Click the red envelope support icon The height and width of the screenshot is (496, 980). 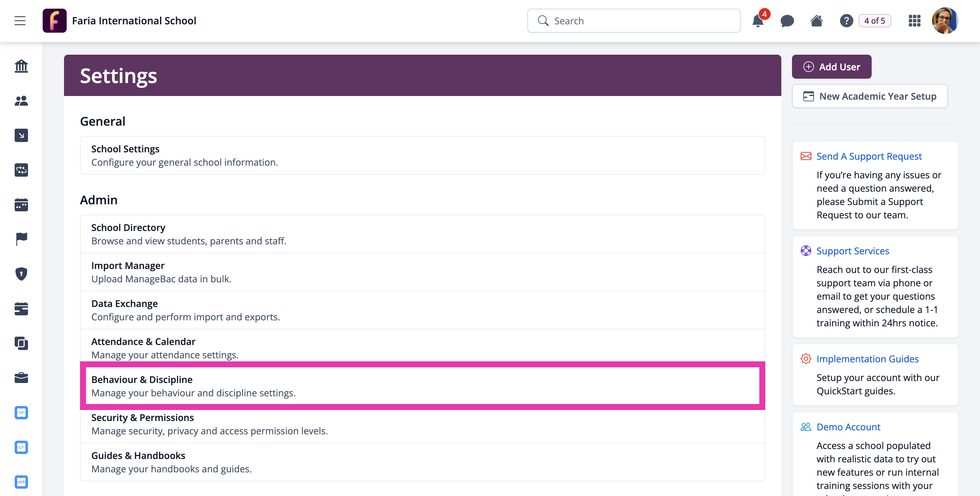(x=806, y=156)
